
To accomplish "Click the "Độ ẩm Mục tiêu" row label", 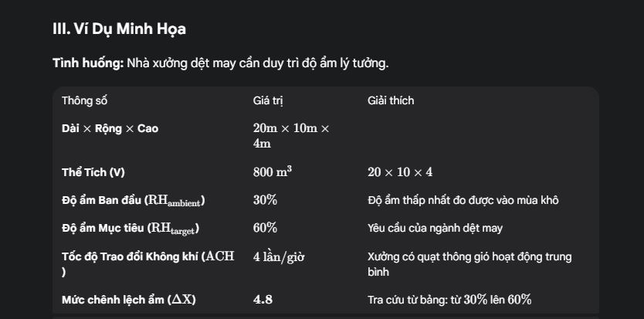I will (130, 228).
